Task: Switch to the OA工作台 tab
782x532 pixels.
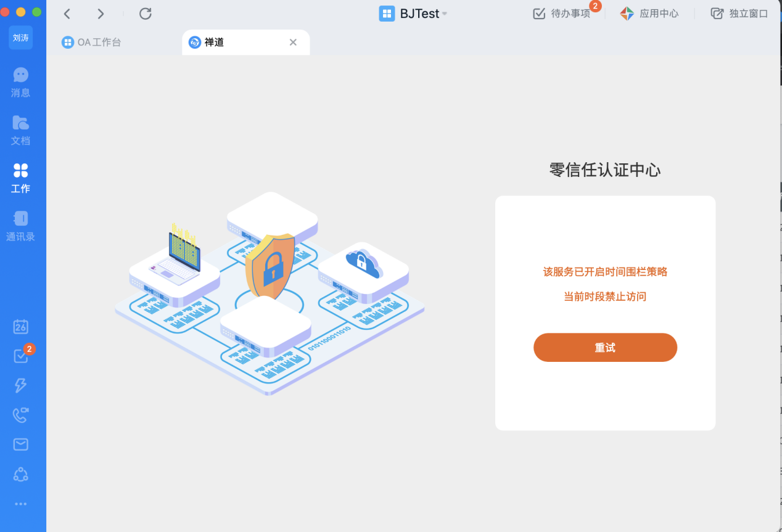Action: tap(93, 43)
